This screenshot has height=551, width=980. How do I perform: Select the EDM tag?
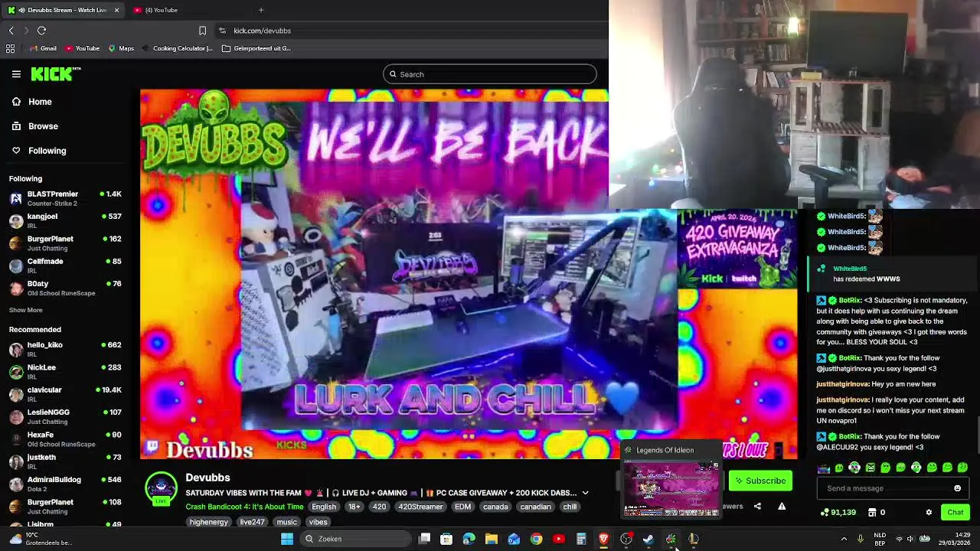(462, 507)
